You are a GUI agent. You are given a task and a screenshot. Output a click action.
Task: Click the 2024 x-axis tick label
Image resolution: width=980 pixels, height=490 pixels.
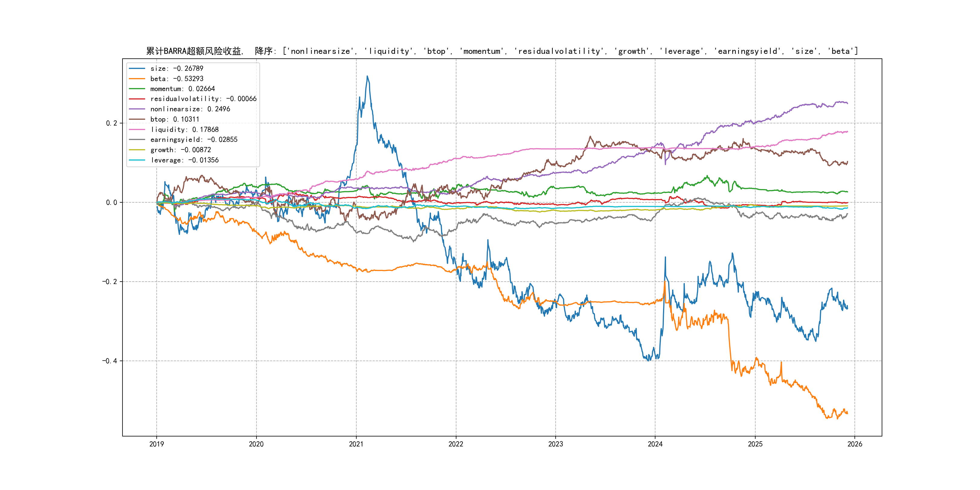coord(655,444)
